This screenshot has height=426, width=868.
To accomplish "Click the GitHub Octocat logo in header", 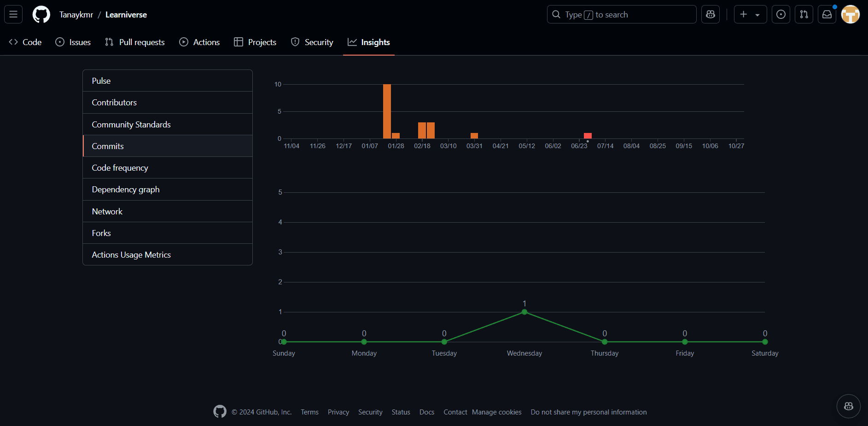I will click(41, 14).
